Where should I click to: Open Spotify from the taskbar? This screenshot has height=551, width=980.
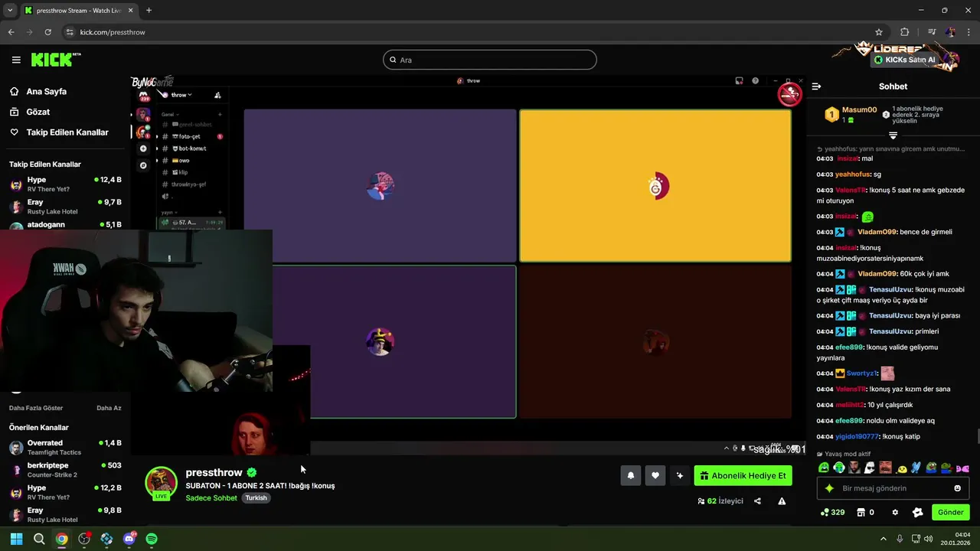[x=152, y=539]
